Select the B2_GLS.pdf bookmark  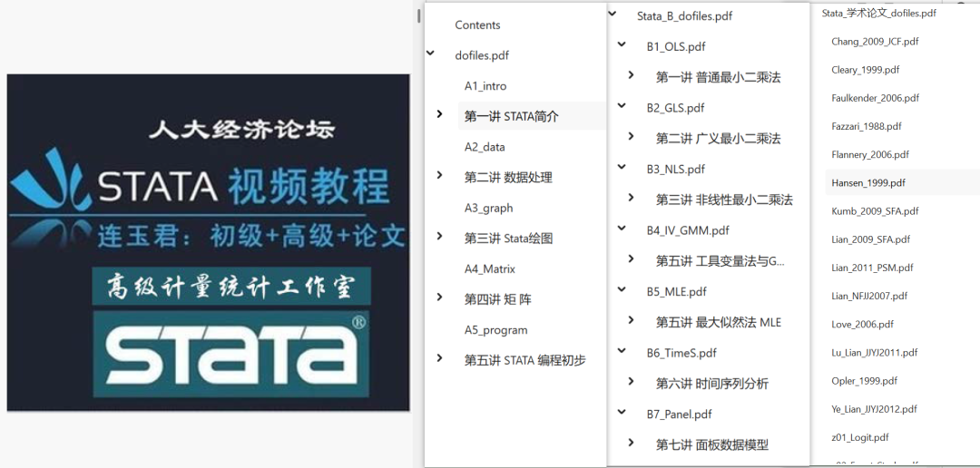pos(675,108)
